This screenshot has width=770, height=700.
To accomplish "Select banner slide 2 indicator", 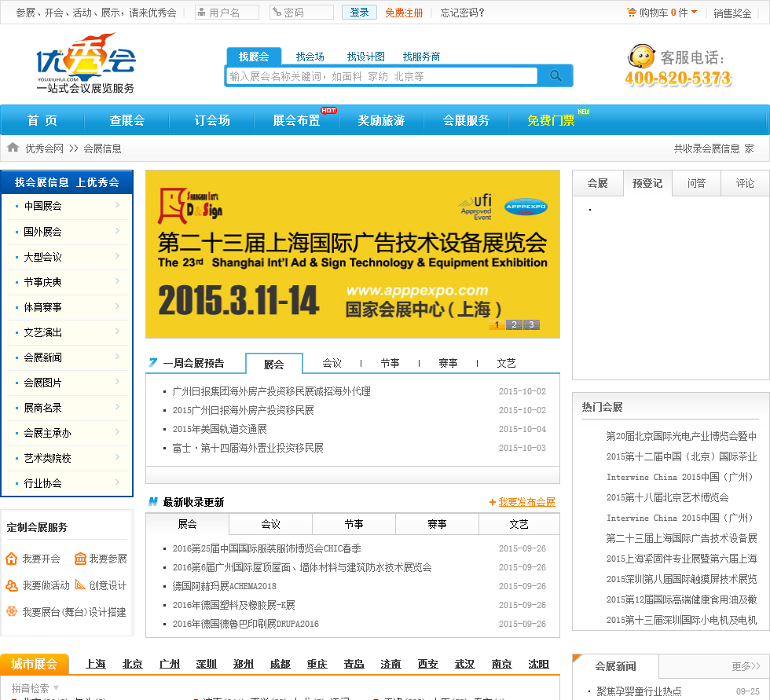I will (514, 324).
